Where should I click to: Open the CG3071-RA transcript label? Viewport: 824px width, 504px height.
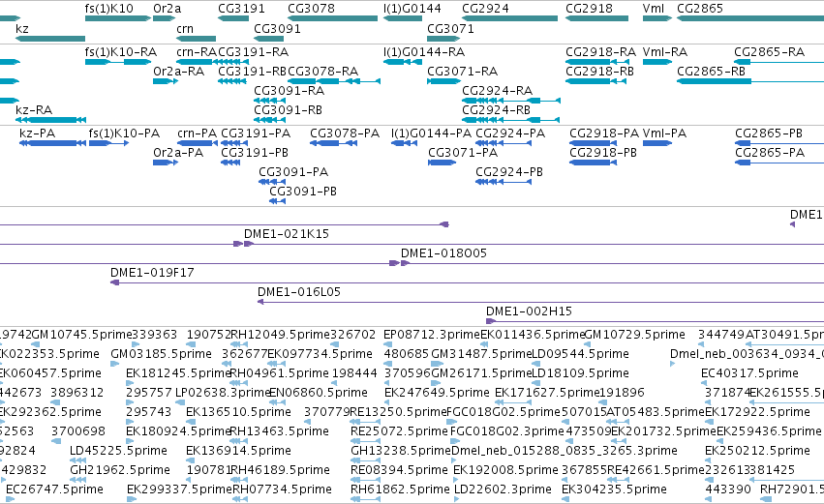click(x=462, y=71)
